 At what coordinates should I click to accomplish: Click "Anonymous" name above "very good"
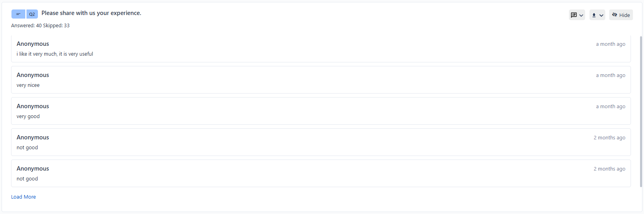click(x=33, y=106)
